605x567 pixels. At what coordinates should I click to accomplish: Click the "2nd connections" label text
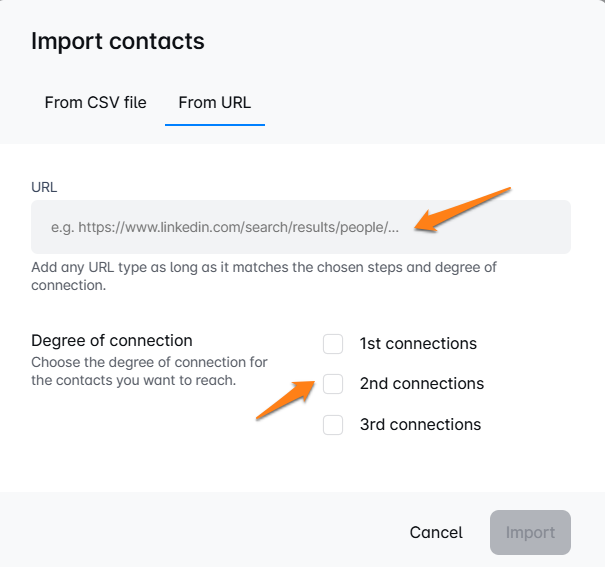click(421, 384)
